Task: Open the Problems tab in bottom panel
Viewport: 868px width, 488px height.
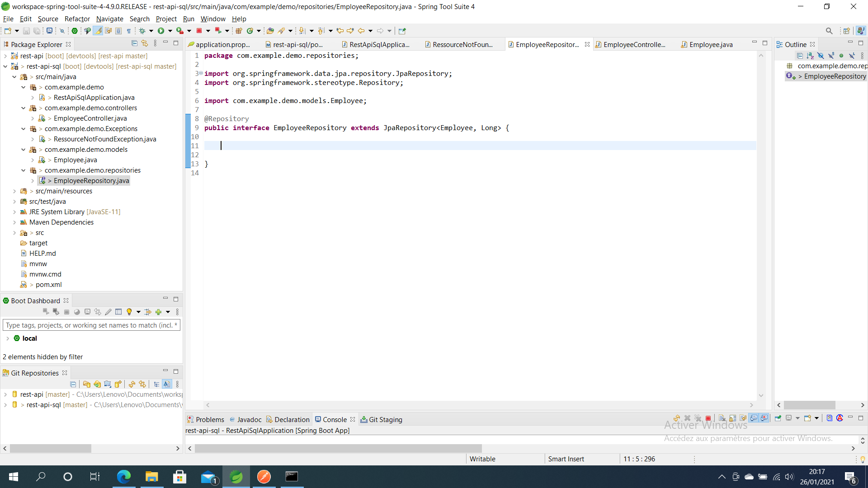Action: [206, 419]
